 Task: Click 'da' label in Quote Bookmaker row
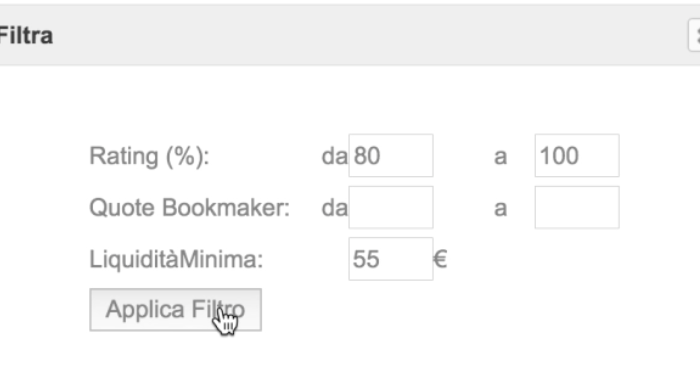[334, 208]
